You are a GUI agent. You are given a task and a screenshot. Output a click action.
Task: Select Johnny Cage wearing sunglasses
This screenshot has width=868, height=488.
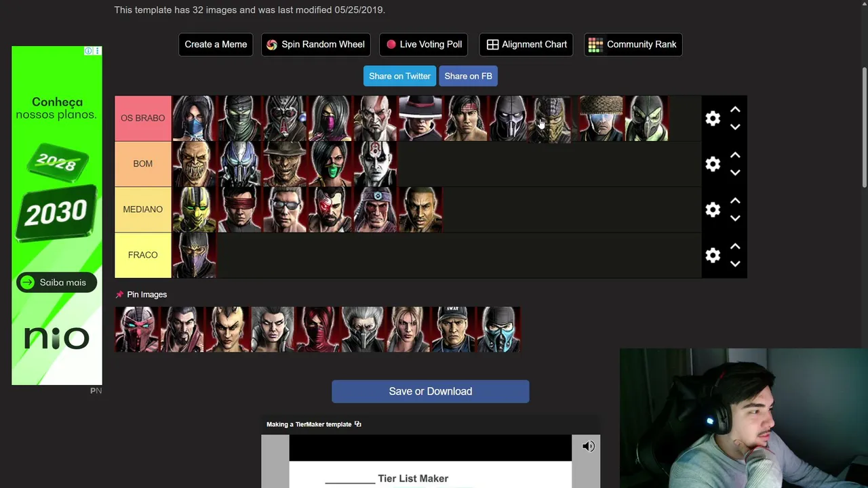[285, 209]
